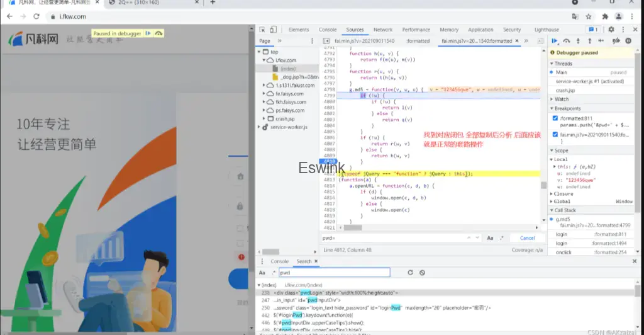Resume script execution in debugger toolbar
Viewport: 644px width, 335px height.
point(554,41)
